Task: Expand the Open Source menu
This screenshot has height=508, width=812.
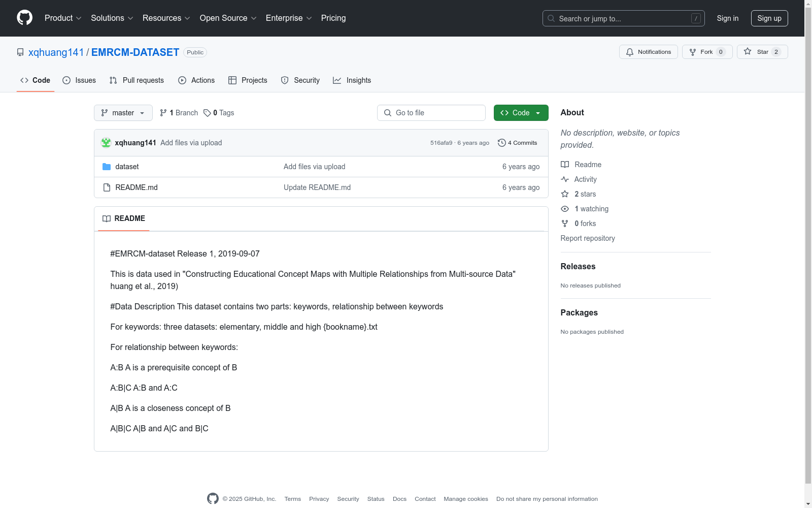Action: pos(228,18)
